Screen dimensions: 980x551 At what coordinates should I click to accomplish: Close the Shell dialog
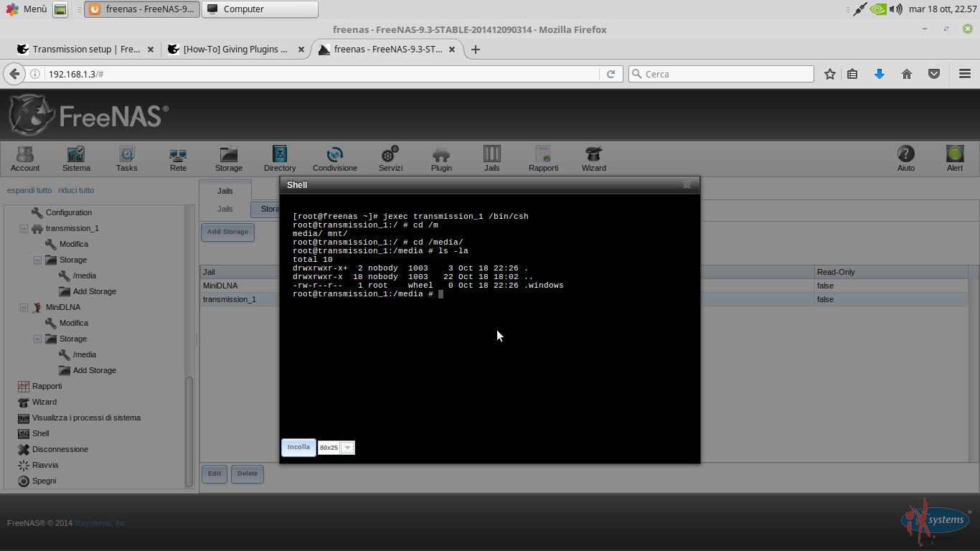point(687,185)
